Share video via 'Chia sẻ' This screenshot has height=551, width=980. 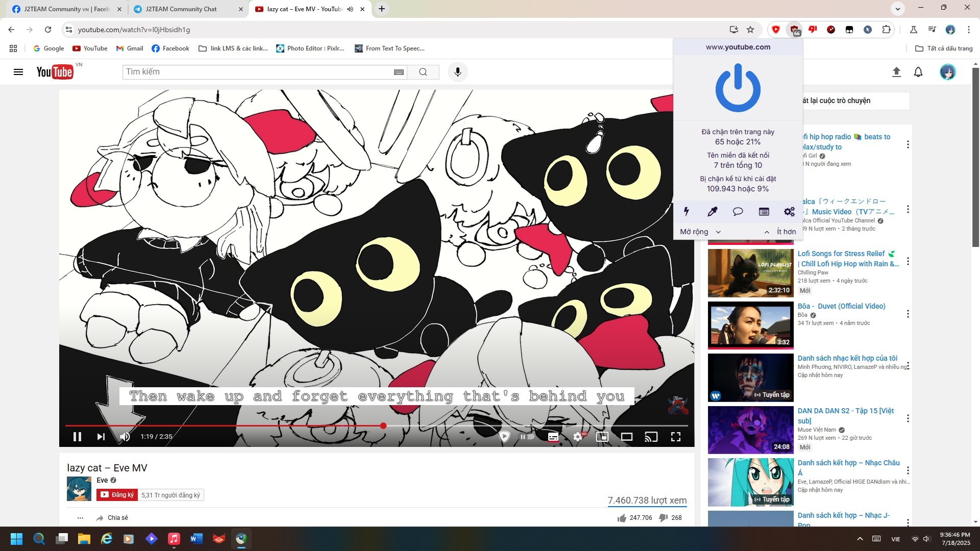coord(112,518)
